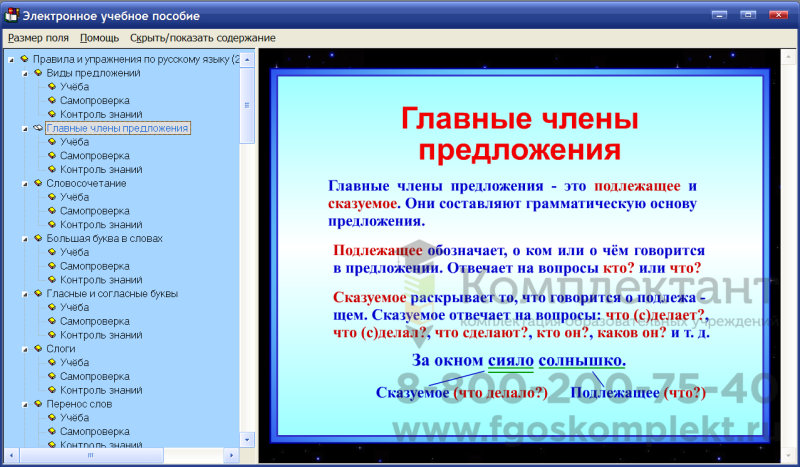Open the 'Помощь' menu
Screen dimensions: 800x467
(99, 38)
